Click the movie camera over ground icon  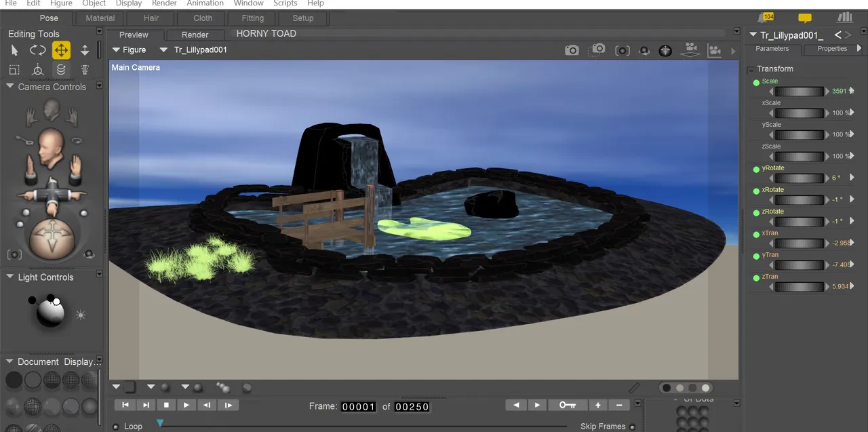click(x=690, y=50)
